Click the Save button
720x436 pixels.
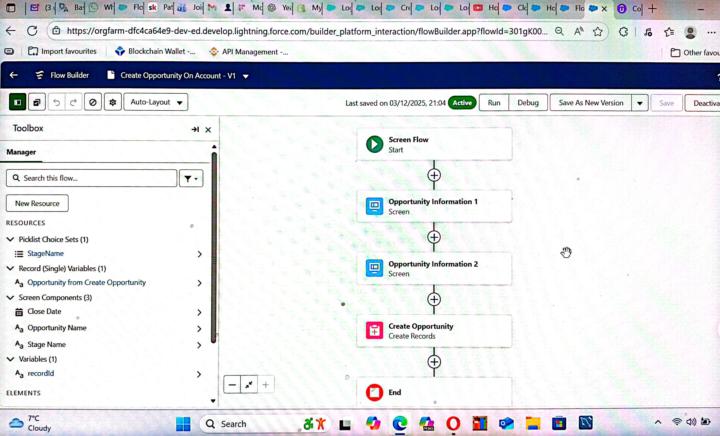666,103
